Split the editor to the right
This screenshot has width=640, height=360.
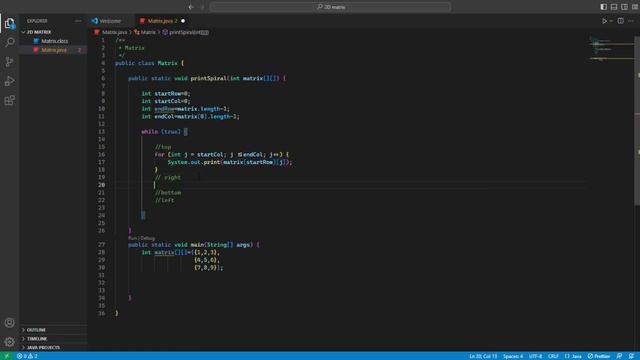point(620,21)
